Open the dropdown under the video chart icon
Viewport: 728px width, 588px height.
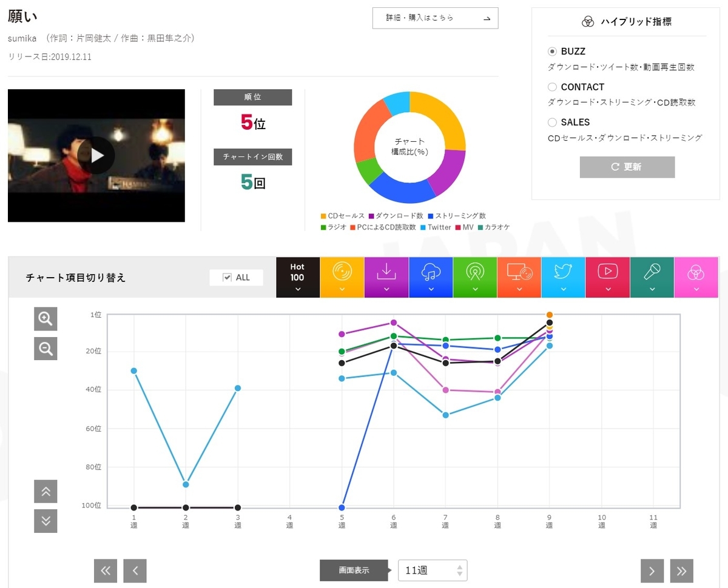tap(608, 288)
